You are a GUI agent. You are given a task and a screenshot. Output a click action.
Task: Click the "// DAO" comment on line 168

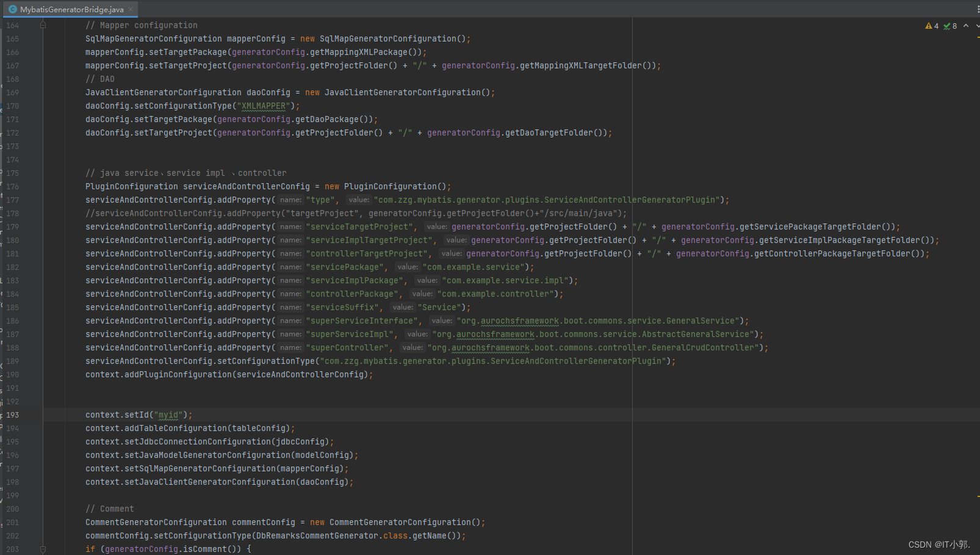pos(100,79)
